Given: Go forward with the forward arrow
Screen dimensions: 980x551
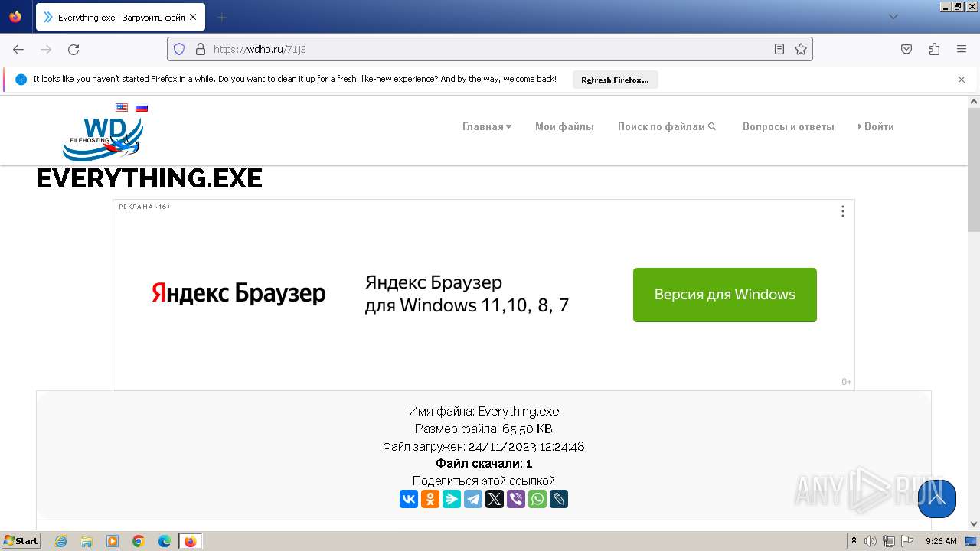Looking at the screenshot, I should (46, 49).
